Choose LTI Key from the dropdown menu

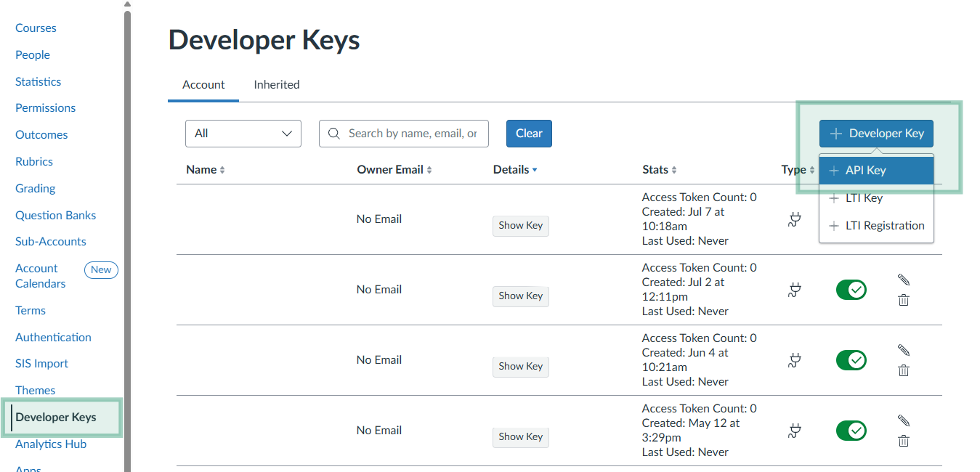pos(876,198)
